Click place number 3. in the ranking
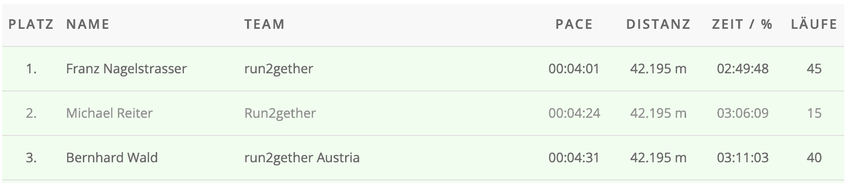This screenshot has height=183, width=868. 31,158
